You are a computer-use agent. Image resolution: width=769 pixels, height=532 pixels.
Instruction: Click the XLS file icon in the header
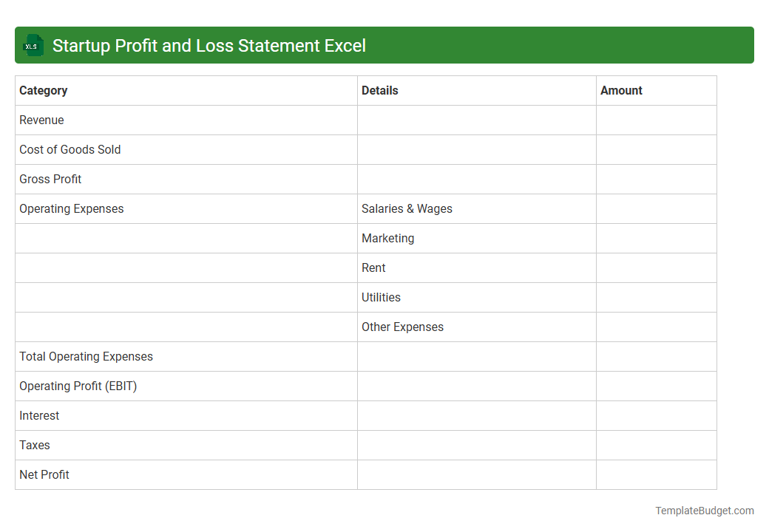pos(33,45)
